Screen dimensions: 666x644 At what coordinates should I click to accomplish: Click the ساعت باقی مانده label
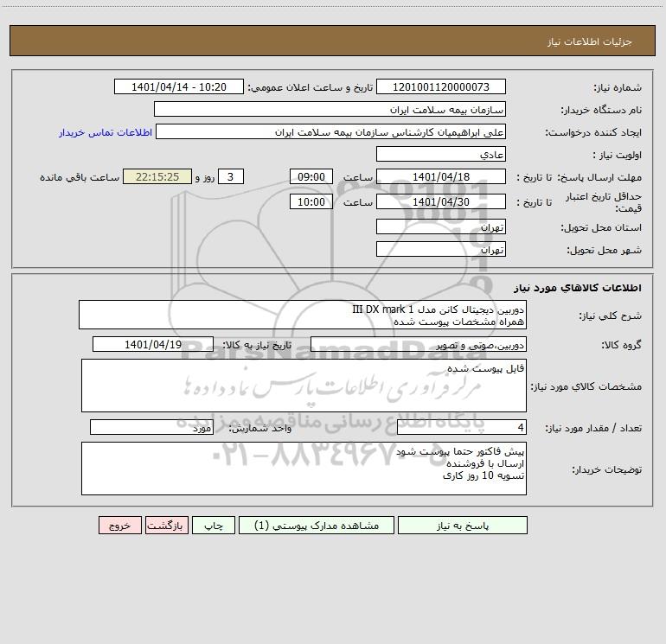(x=80, y=177)
